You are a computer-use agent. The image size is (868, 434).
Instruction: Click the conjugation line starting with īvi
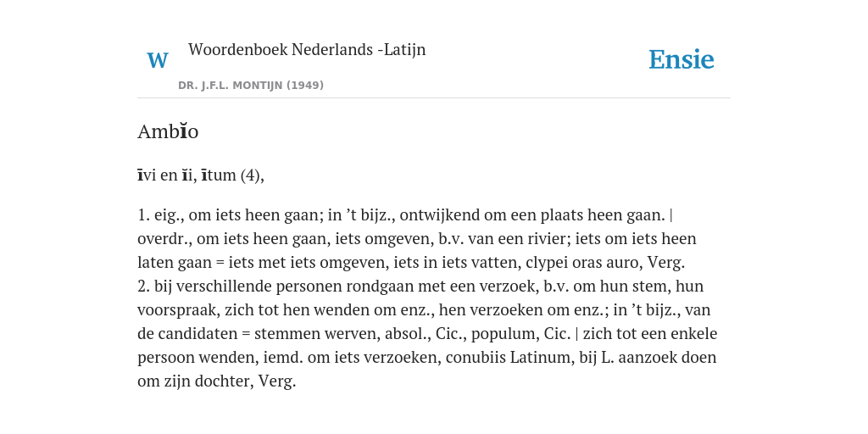(x=201, y=175)
